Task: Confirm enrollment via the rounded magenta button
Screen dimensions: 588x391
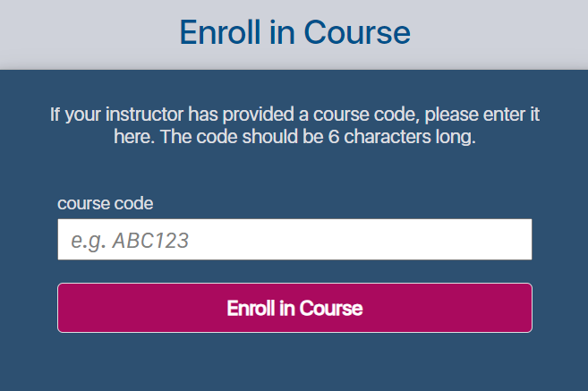Action: point(294,308)
